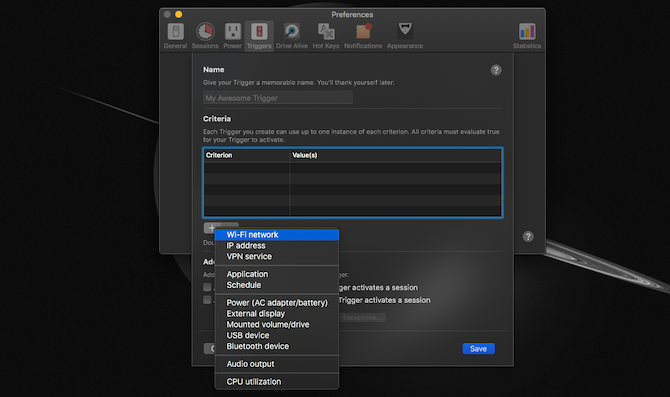Image resolution: width=670 pixels, height=397 pixels.
Task: Click the Criterion column header
Action: click(247, 155)
